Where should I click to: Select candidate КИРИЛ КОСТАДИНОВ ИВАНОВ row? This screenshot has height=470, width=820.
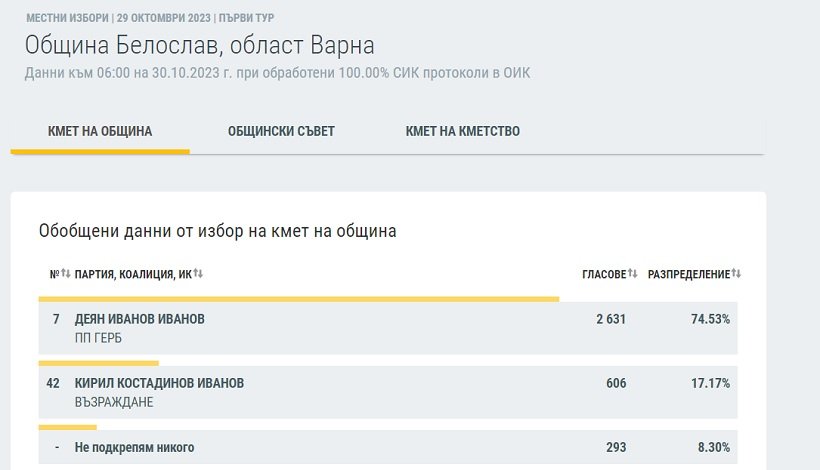[159, 383]
